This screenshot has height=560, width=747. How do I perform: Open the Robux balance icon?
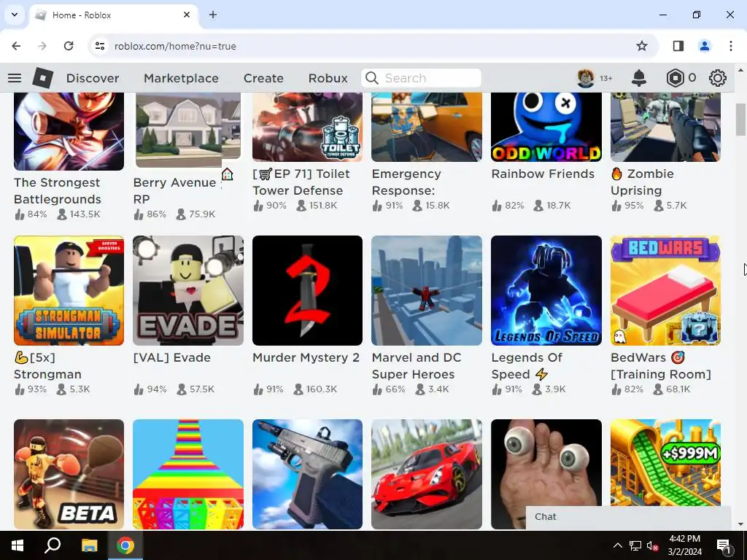pos(675,77)
